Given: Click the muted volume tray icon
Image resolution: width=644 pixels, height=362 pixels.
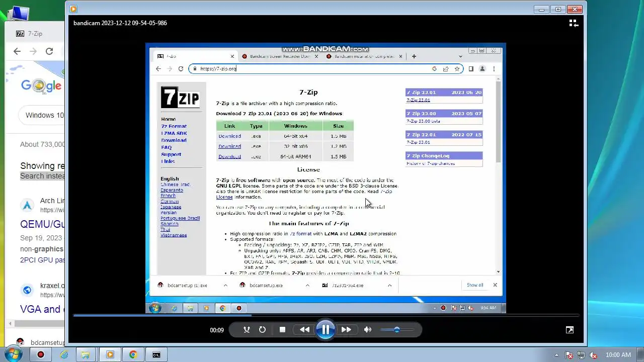Looking at the screenshot, I should tap(594, 355).
